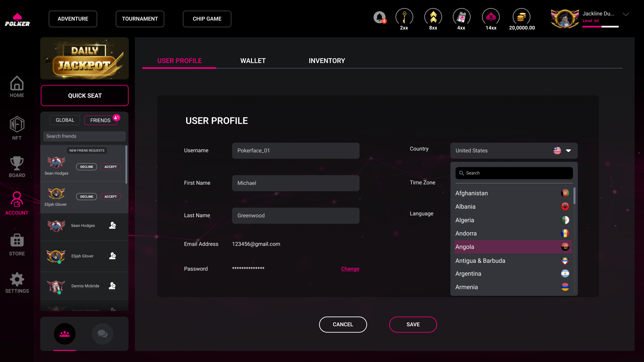Click the golden key icon
Screen dimensions: 644x362
[404, 17]
